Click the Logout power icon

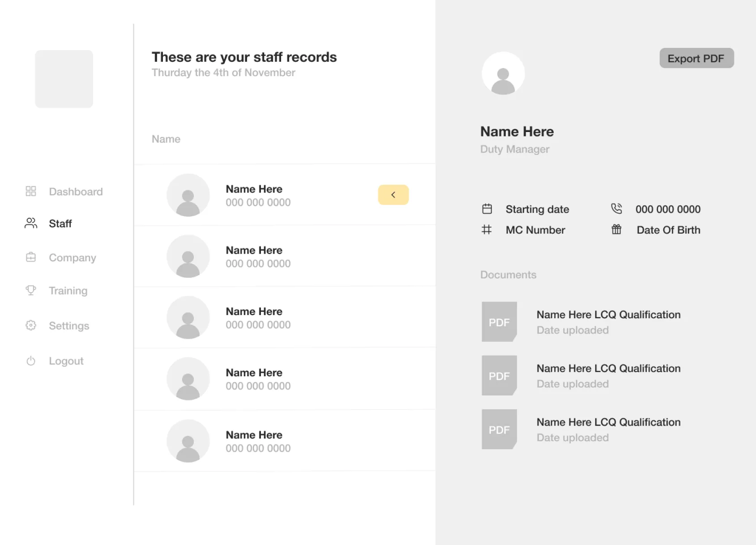[x=31, y=361]
